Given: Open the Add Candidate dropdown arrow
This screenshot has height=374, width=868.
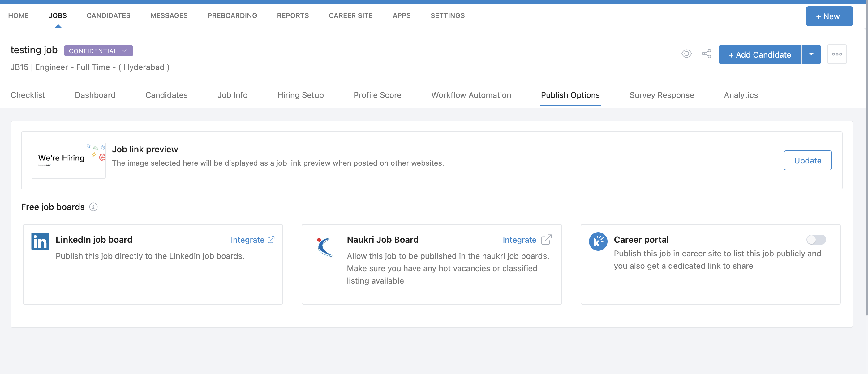Looking at the screenshot, I should tap(811, 54).
